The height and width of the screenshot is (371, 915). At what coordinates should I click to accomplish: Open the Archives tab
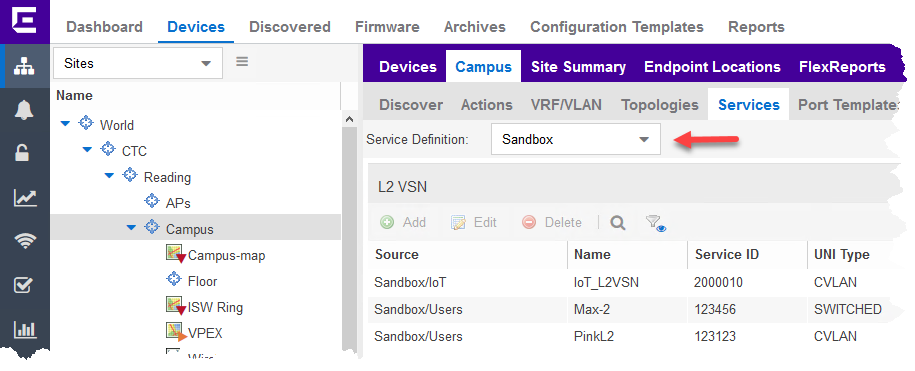click(474, 27)
